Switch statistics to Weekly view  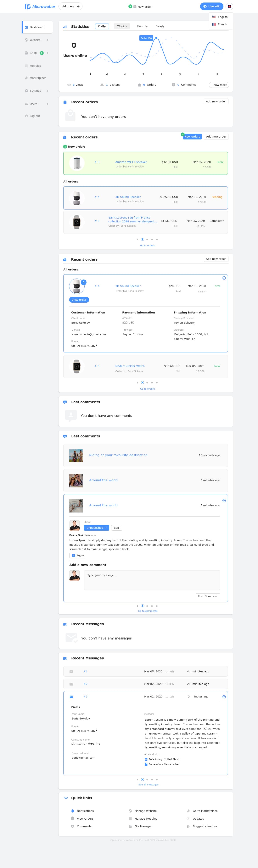[122, 26]
